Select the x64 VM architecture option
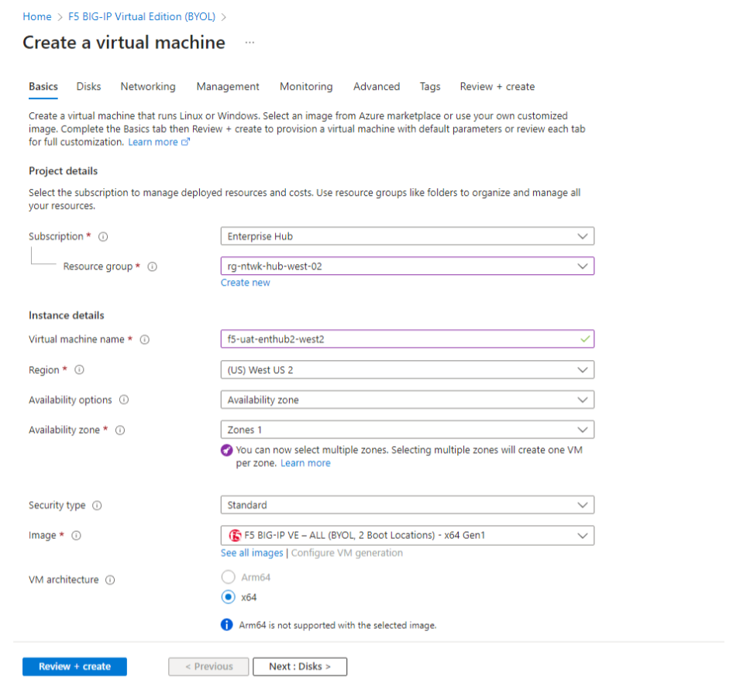This screenshot has height=700, width=740. pyautogui.click(x=229, y=596)
